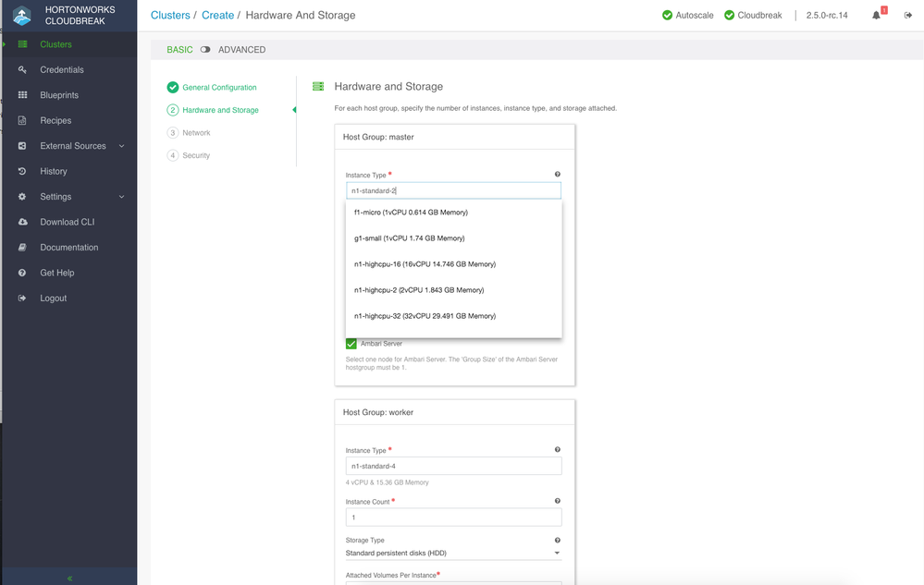Go to the Clusters breadcrumb link
924x585 pixels.
pyautogui.click(x=170, y=16)
